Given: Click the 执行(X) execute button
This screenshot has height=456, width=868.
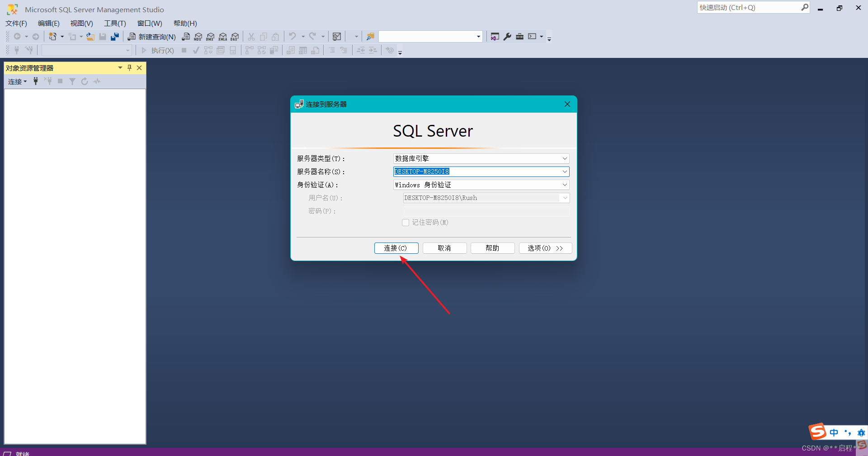Looking at the screenshot, I should point(157,50).
